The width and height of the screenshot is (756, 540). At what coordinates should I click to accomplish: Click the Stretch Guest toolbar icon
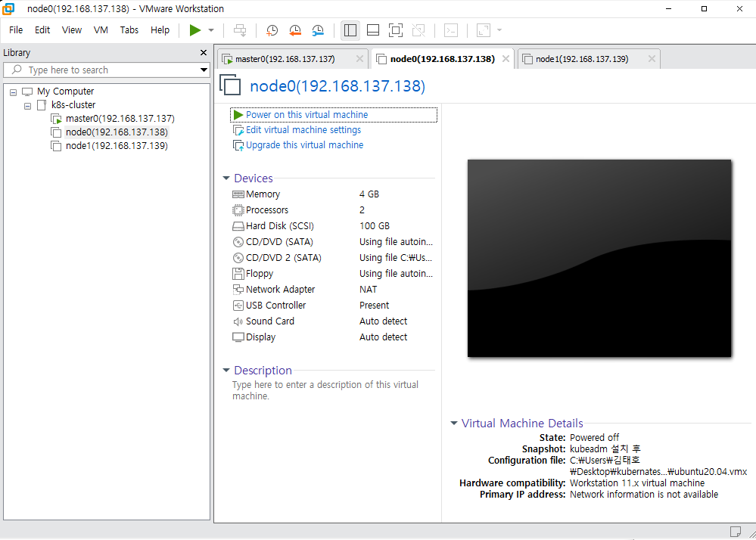(483, 30)
